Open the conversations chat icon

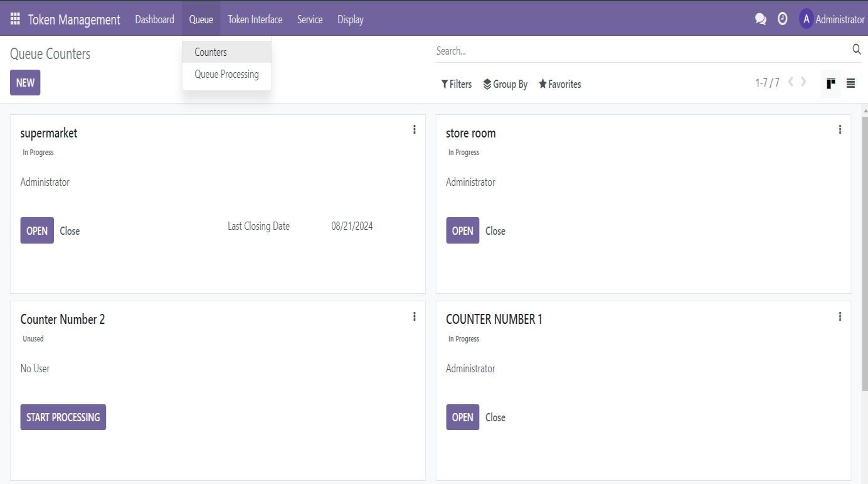point(760,19)
